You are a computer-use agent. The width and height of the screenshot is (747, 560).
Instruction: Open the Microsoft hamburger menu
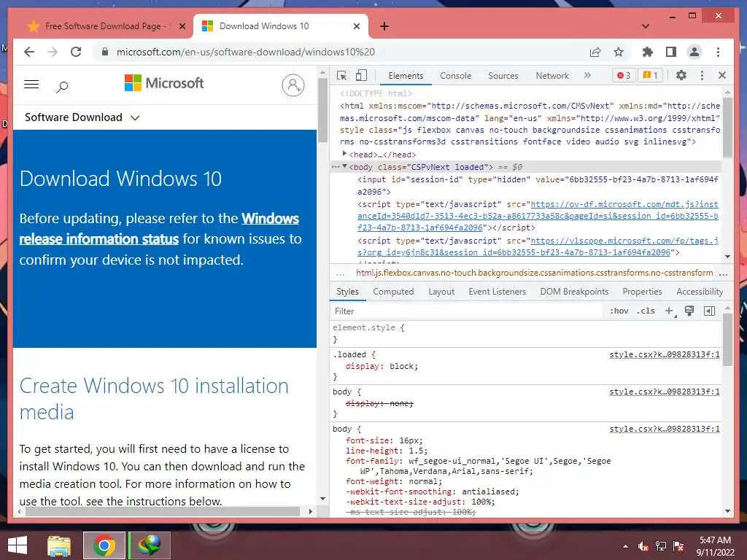coord(31,85)
